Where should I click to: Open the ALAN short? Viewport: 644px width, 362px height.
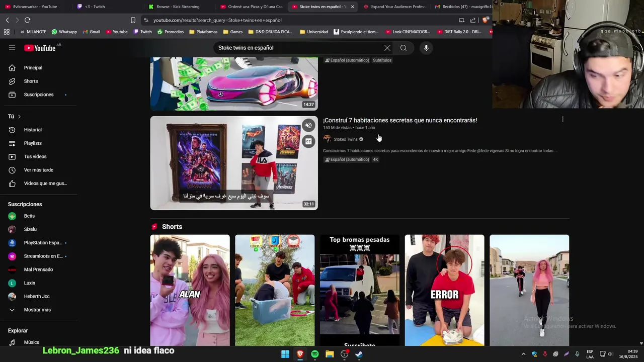(x=190, y=290)
